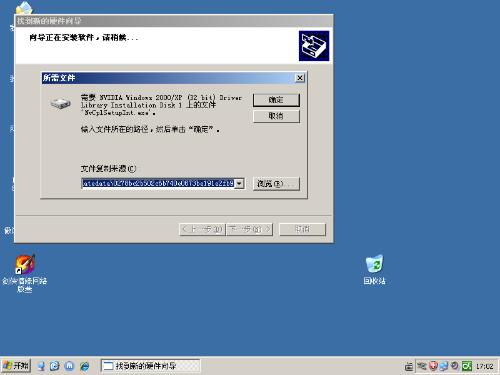Click the 文件复制来源 label
This screenshot has width=500, height=375.
pyautogui.click(x=109, y=169)
